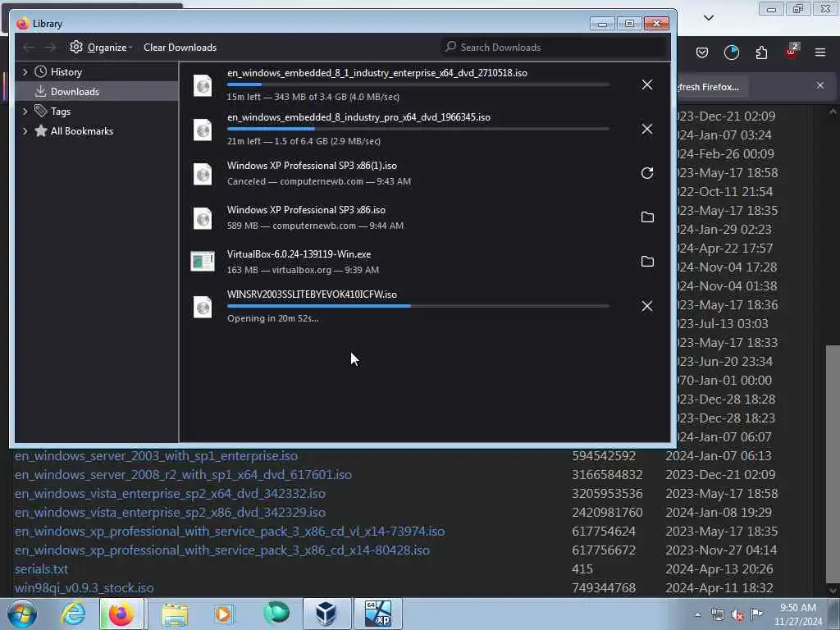Open en_windows_vista_enterprise_sp2_x86 link
The image size is (840, 630).
[170, 513]
